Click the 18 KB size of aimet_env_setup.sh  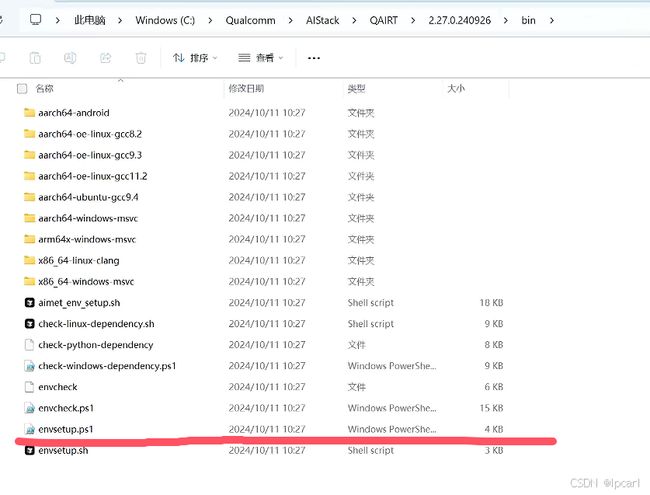(x=491, y=303)
